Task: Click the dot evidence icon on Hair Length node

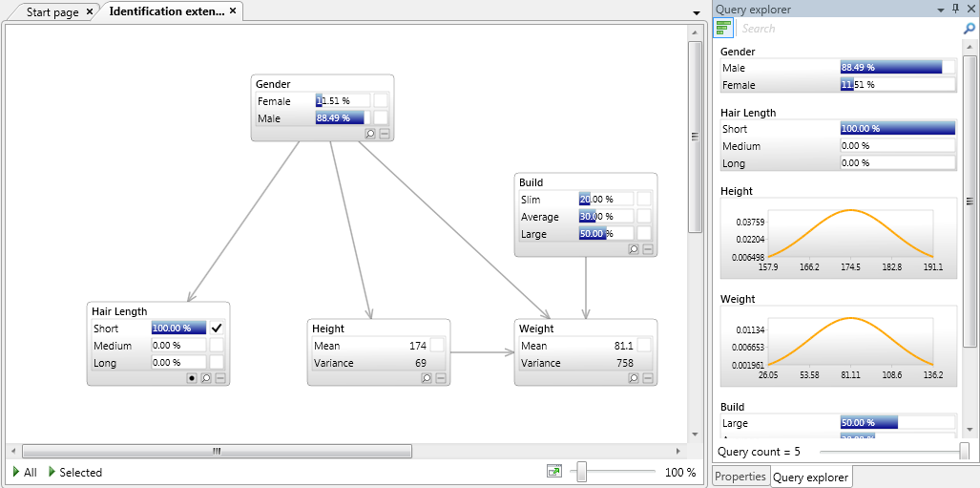Action: pyautogui.click(x=192, y=378)
